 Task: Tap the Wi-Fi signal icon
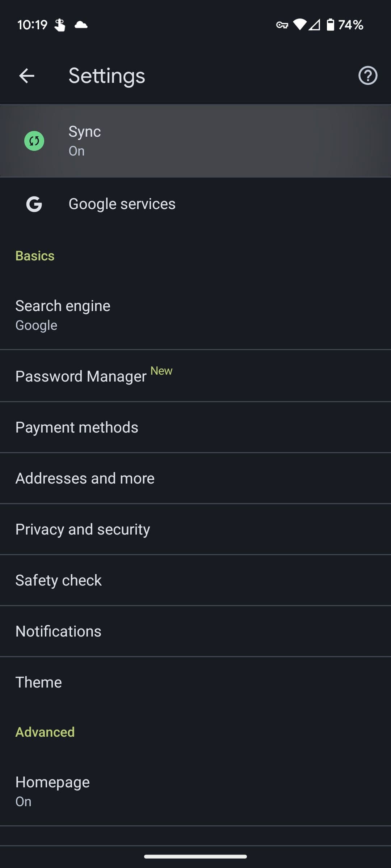tap(300, 25)
